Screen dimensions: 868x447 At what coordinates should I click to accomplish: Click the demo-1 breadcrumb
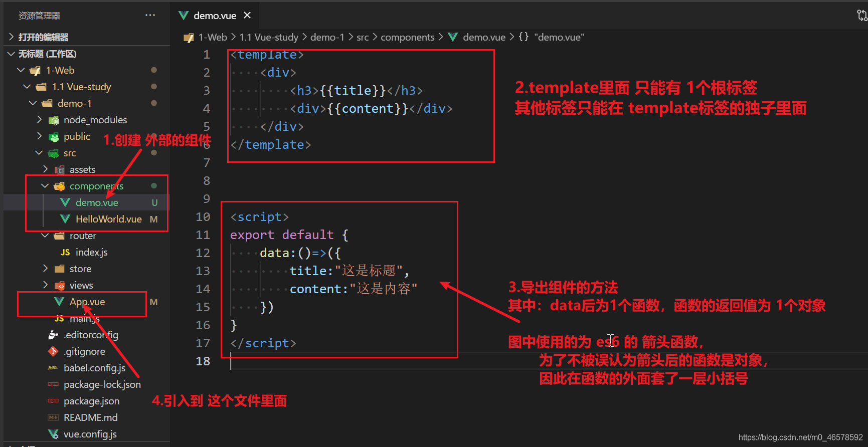point(327,37)
